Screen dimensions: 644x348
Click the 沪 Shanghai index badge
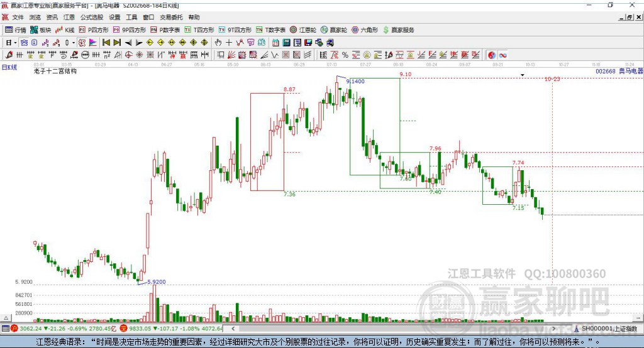(x=14, y=329)
